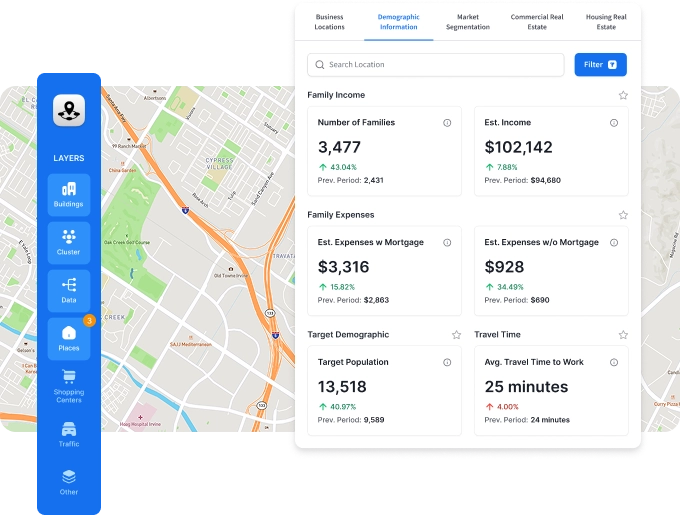Star the Family Expenses section
The width and height of the screenshot is (680, 515).
pyautogui.click(x=623, y=215)
